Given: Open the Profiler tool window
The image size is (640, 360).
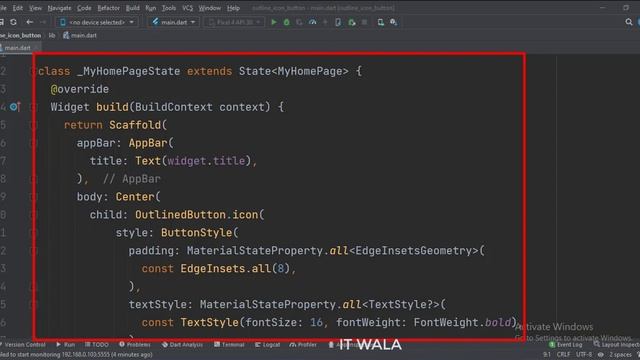Looking at the screenshot, I should click(303, 344).
